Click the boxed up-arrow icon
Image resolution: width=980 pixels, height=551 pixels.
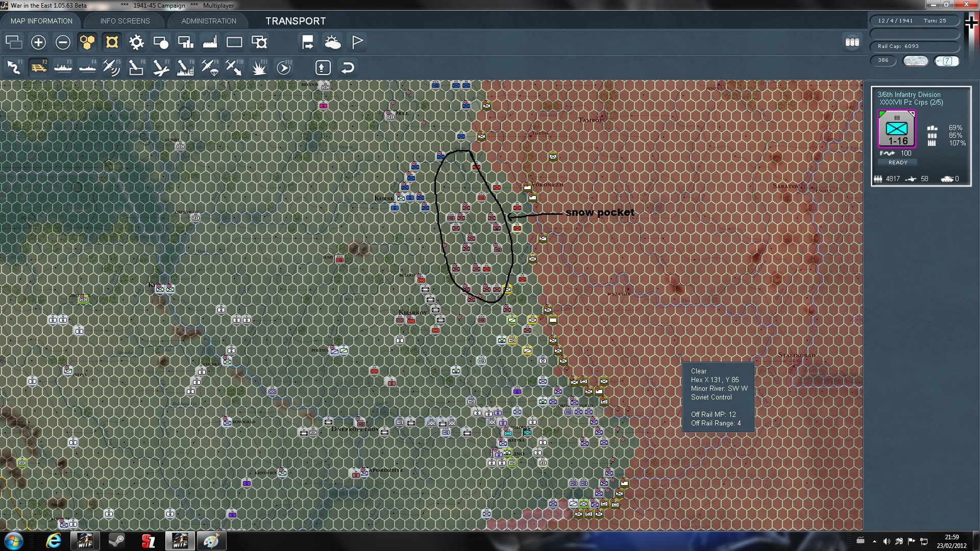[323, 67]
